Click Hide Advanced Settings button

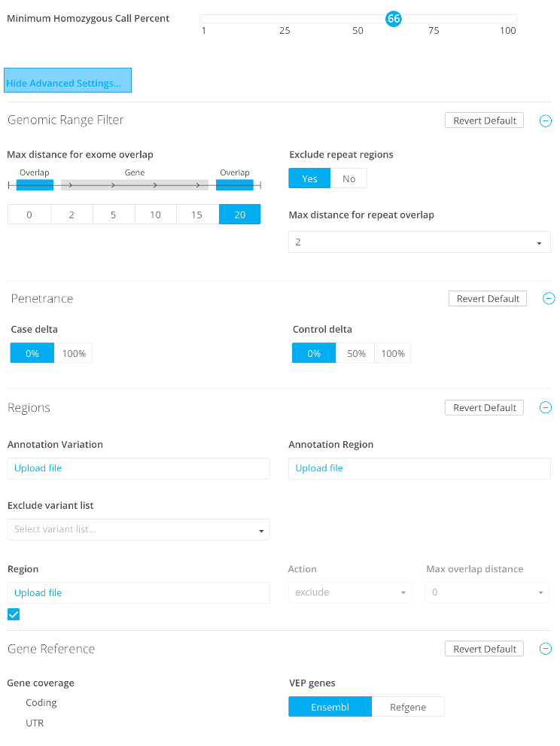pyautogui.click(x=68, y=81)
